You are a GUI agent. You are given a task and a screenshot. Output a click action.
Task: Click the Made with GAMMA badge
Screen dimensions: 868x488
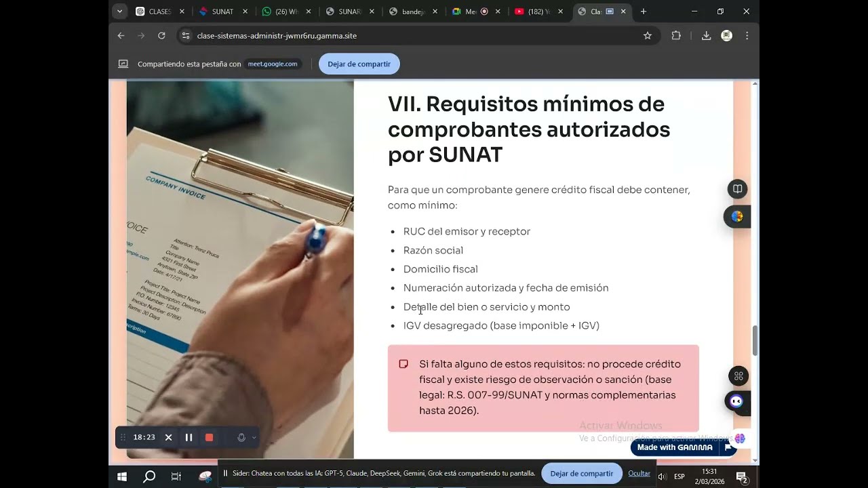(x=675, y=447)
